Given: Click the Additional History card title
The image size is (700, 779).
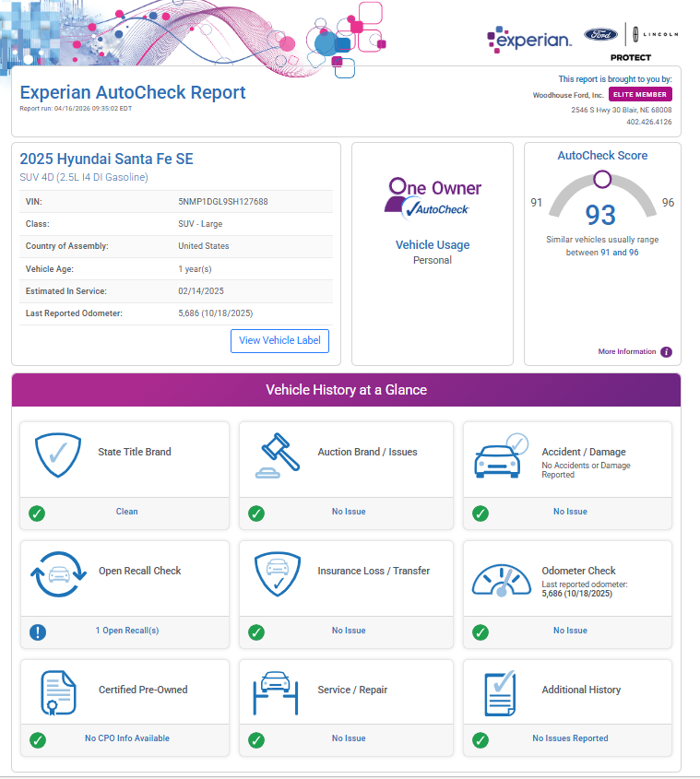Looking at the screenshot, I should (581, 690).
